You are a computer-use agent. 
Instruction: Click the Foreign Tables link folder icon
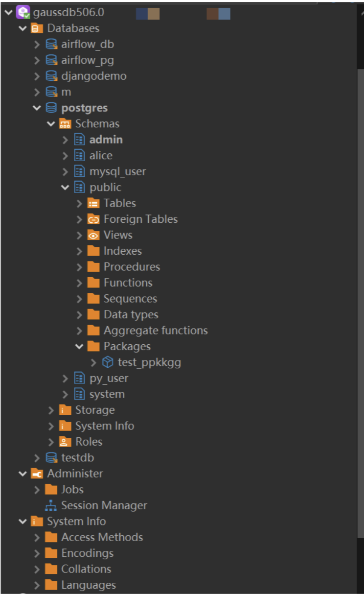[93, 219]
